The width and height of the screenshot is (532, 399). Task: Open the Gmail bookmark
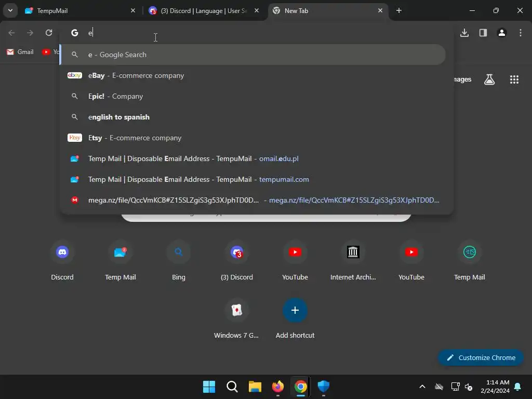pyautogui.click(x=20, y=52)
